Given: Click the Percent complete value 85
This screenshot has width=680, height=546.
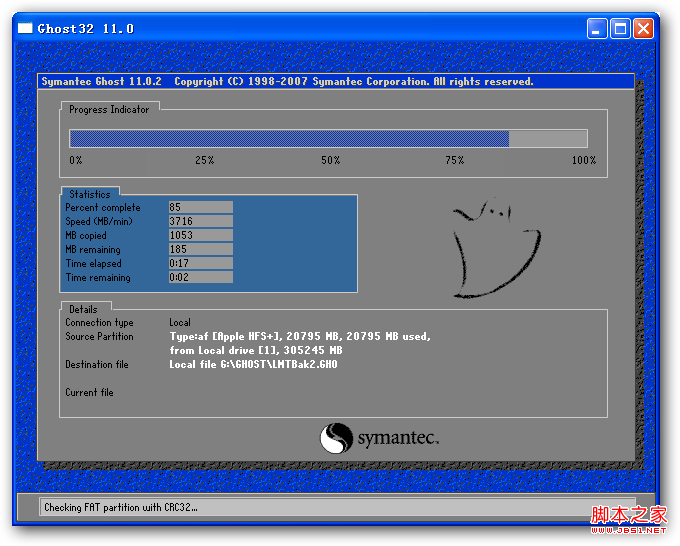Looking at the screenshot, I should 200,207.
